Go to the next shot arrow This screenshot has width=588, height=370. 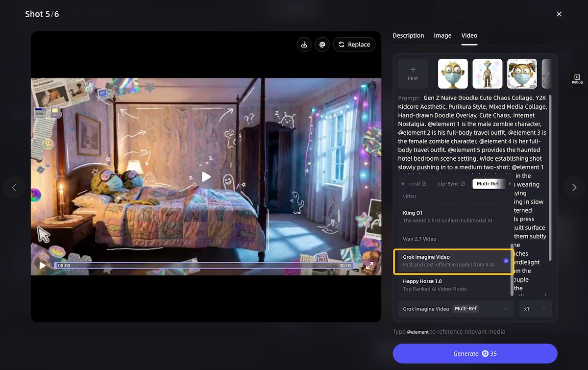tap(574, 187)
